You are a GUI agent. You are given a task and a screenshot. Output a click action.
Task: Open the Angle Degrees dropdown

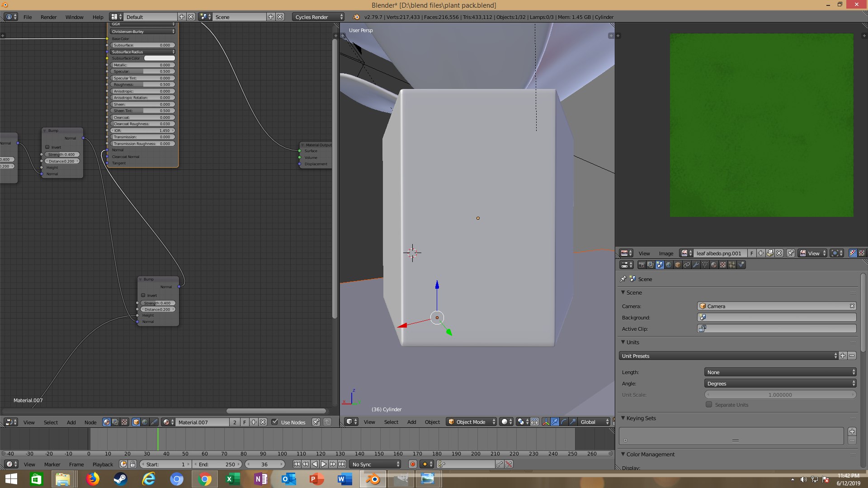pyautogui.click(x=780, y=384)
